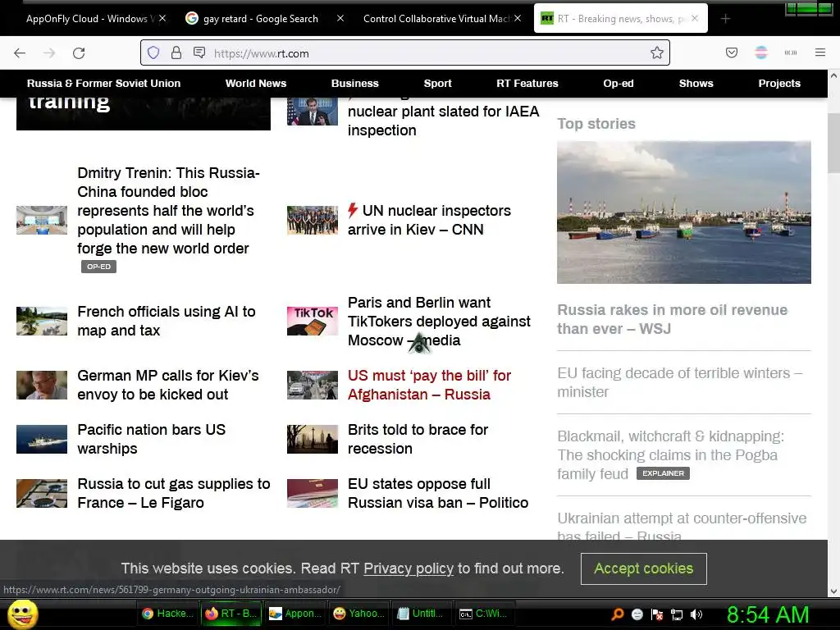Screen dimensions: 840x630
Task: Open the Privacy policy link
Action: [x=409, y=568]
